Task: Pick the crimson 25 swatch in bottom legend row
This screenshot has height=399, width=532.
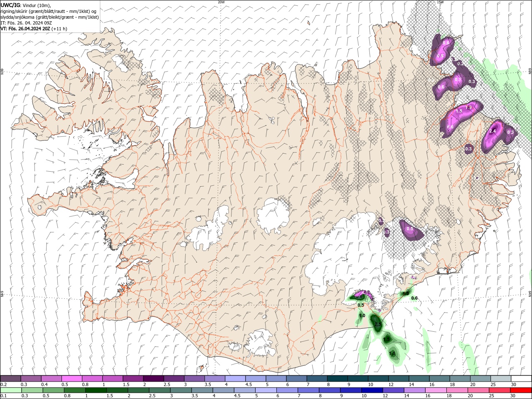Action: point(500,390)
